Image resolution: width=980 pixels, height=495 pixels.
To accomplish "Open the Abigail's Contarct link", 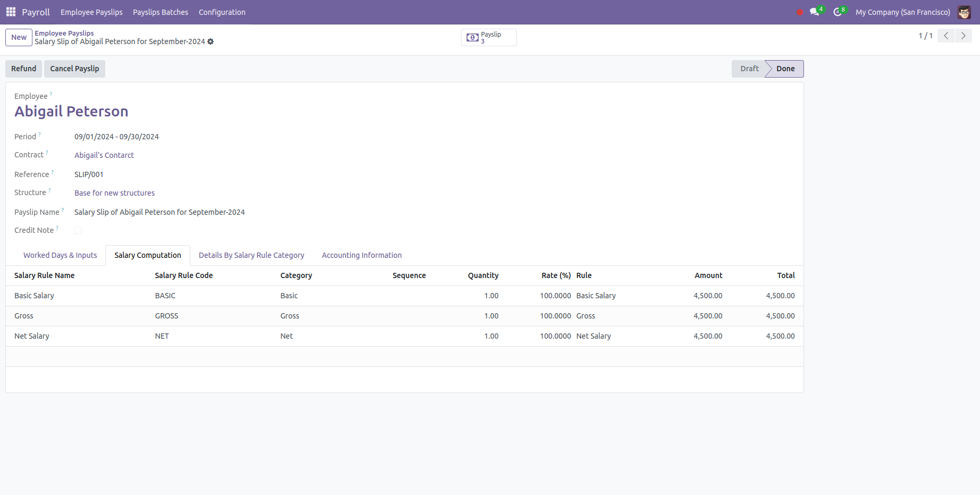I will tap(104, 155).
